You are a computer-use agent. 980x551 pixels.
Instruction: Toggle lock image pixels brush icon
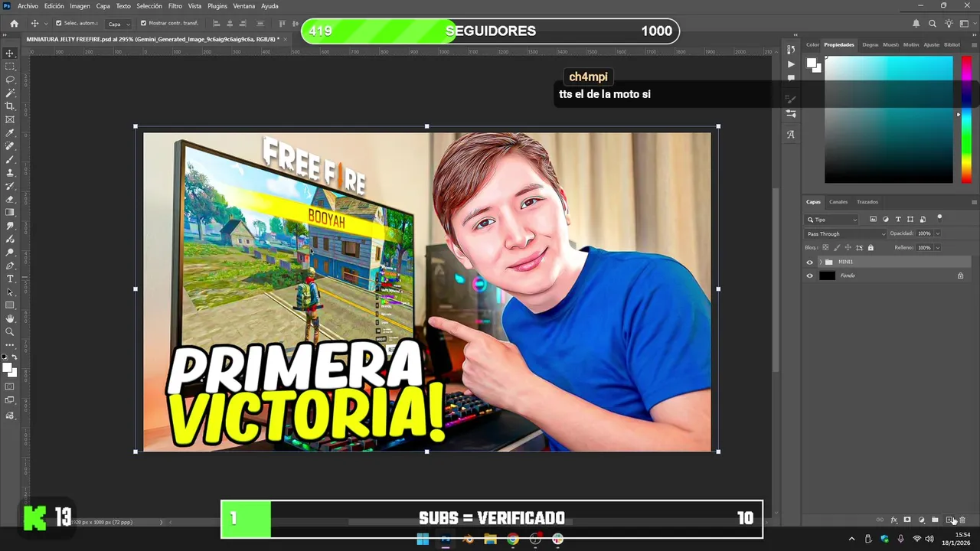pyautogui.click(x=836, y=248)
